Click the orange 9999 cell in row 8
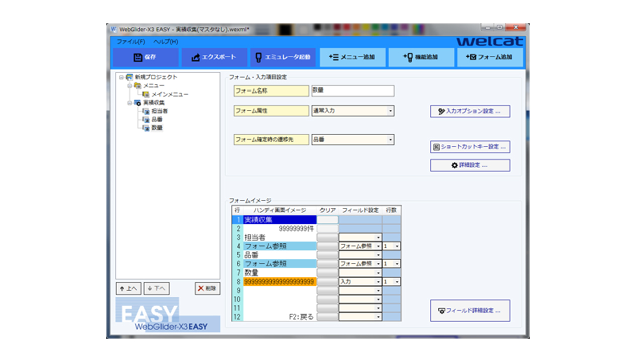 [280, 282]
